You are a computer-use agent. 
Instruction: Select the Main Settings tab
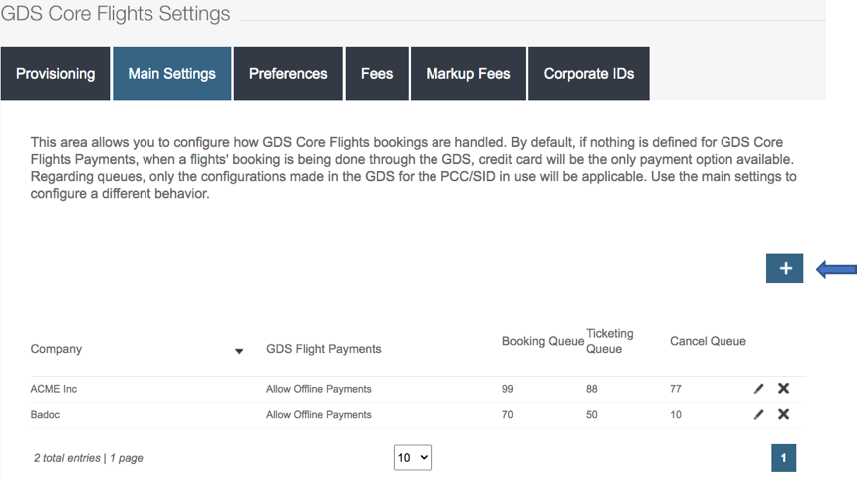click(x=172, y=74)
